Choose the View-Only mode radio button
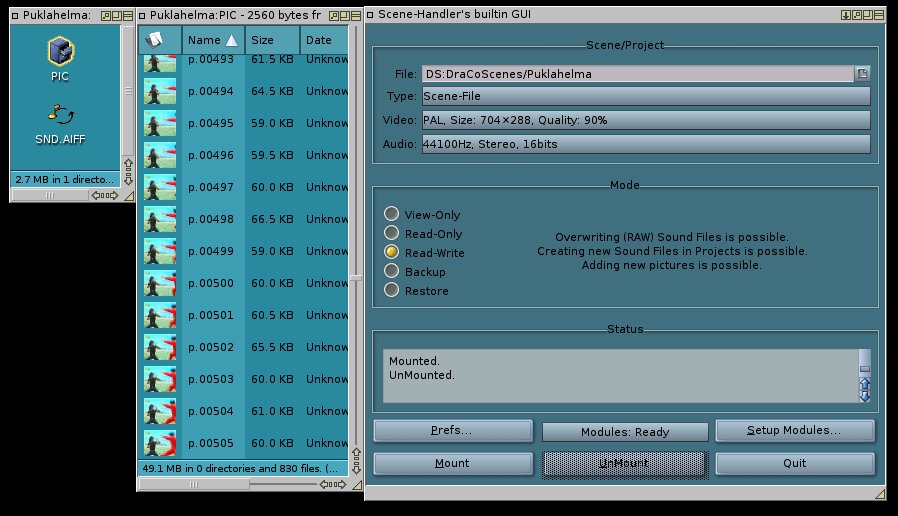The height and width of the screenshot is (516, 898). [x=392, y=214]
